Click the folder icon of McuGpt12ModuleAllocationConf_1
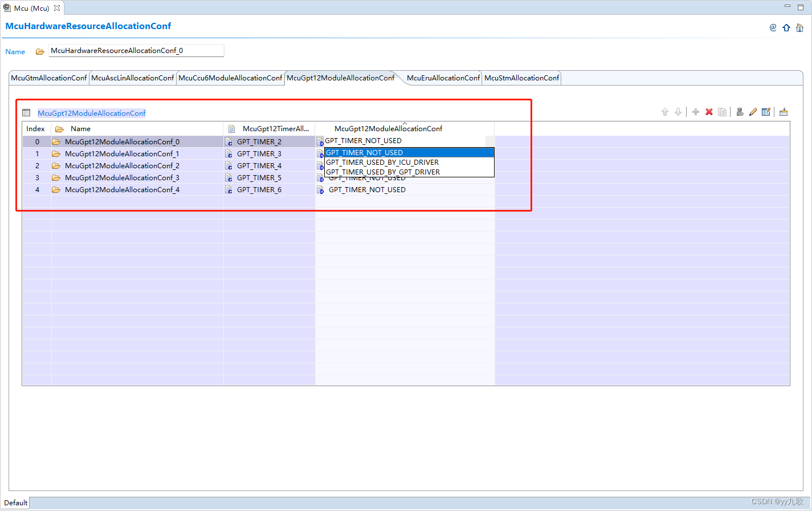Image resolution: width=812 pixels, height=511 pixels. pos(56,154)
